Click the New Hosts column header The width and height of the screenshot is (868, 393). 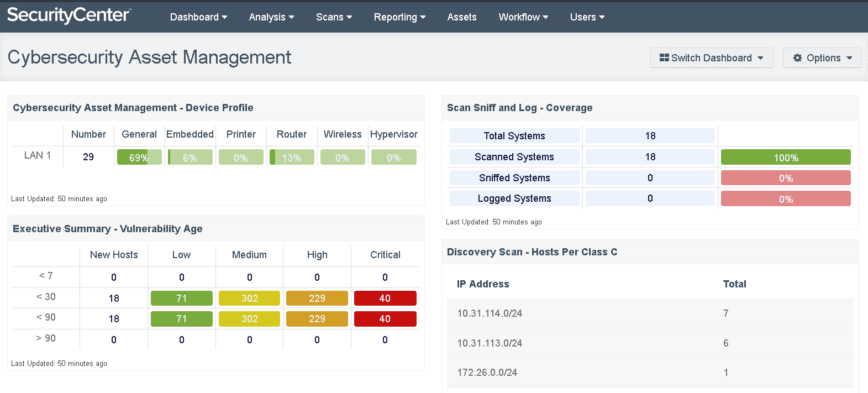(x=114, y=255)
